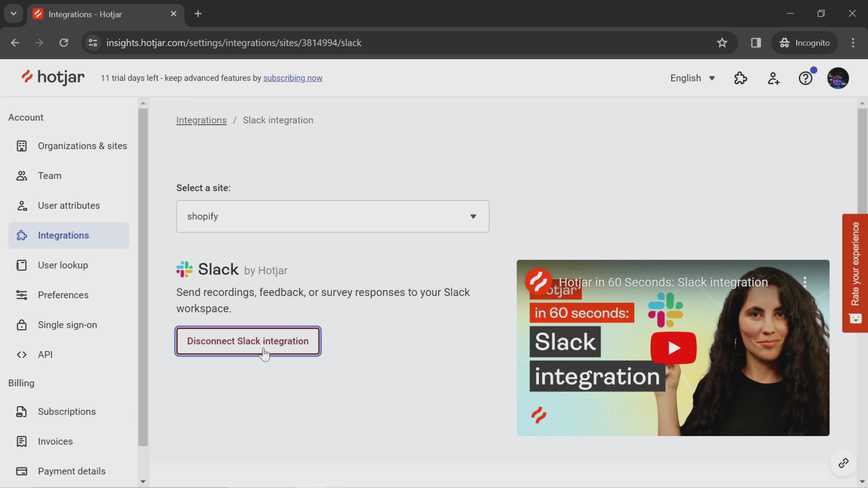Viewport: 868px width, 488px height.
Task: Open API settings
Action: pyautogui.click(x=69, y=355)
